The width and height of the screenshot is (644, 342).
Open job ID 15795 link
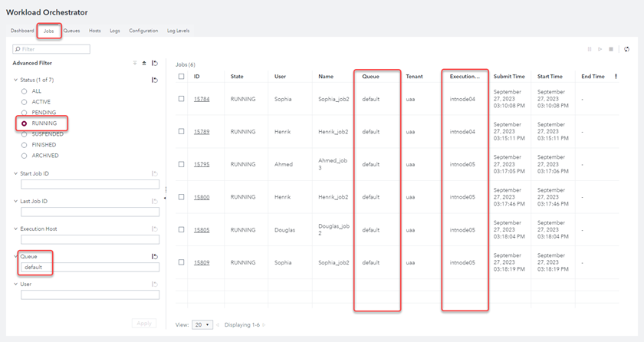coord(202,164)
